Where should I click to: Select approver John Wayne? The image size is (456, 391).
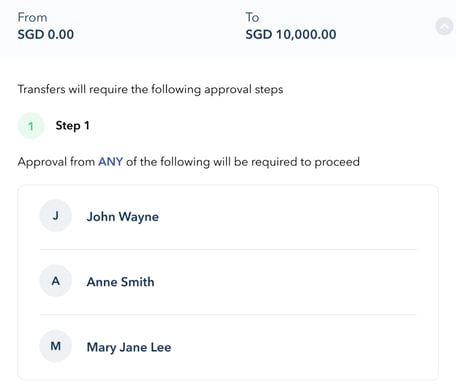coord(123,217)
